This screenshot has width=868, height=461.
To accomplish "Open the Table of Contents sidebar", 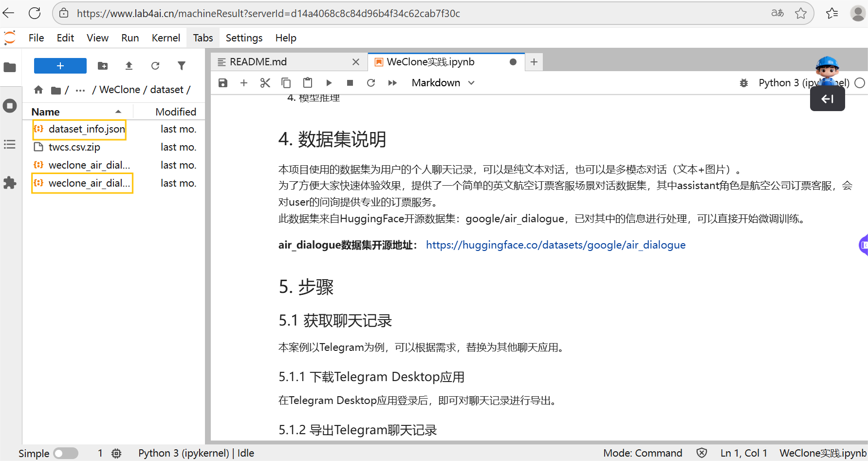I will [x=10, y=144].
